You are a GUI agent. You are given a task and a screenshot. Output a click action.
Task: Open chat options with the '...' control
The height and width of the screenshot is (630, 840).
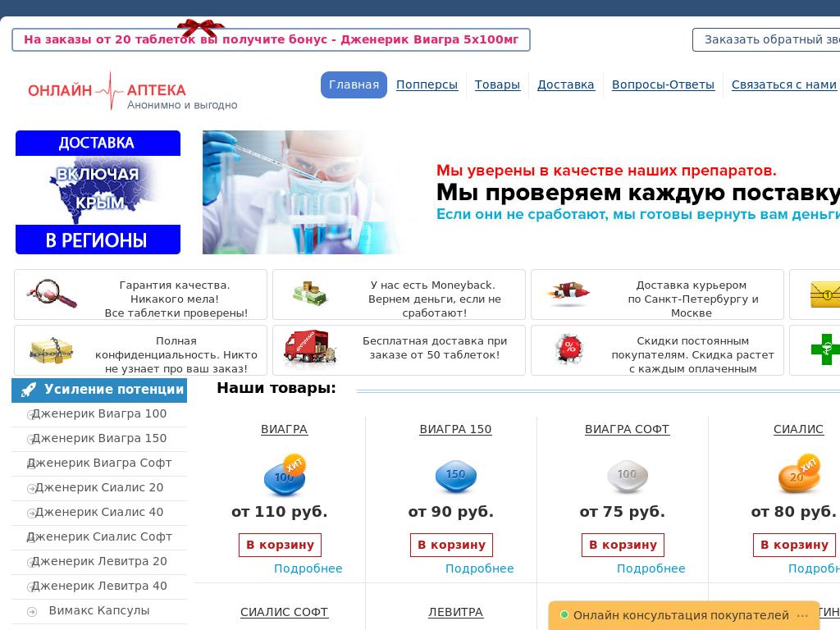tap(802, 614)
